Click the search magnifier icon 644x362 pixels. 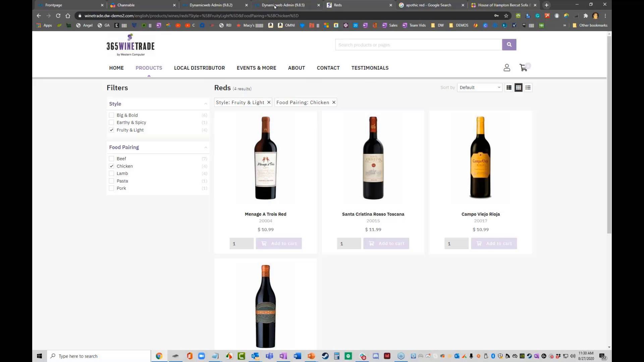[508, 45]
